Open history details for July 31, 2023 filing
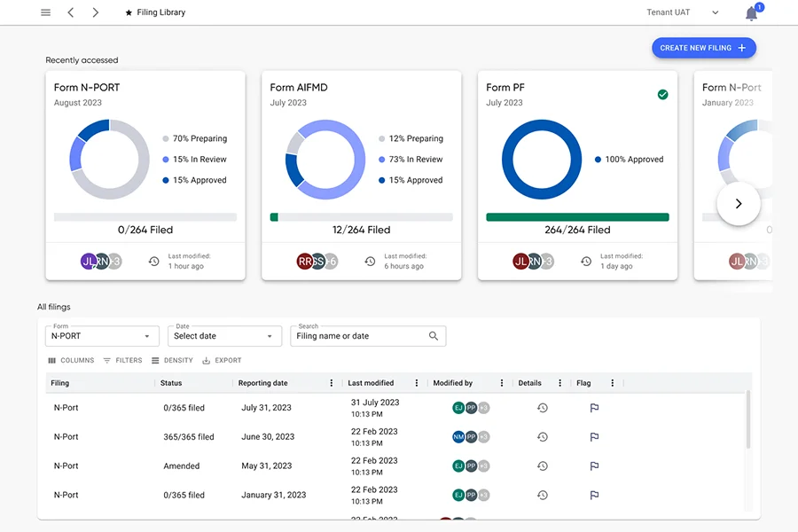This screenshot has width=798, height=532. click(542, 408)
